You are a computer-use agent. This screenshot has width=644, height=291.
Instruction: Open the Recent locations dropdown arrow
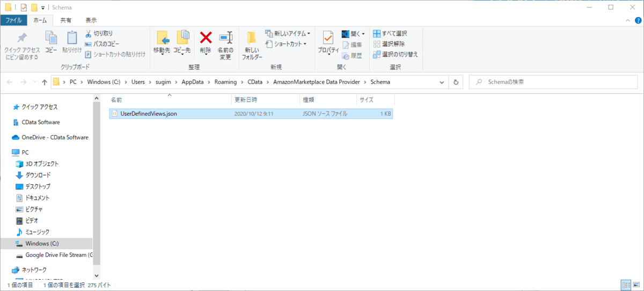(x=34, y=83)
